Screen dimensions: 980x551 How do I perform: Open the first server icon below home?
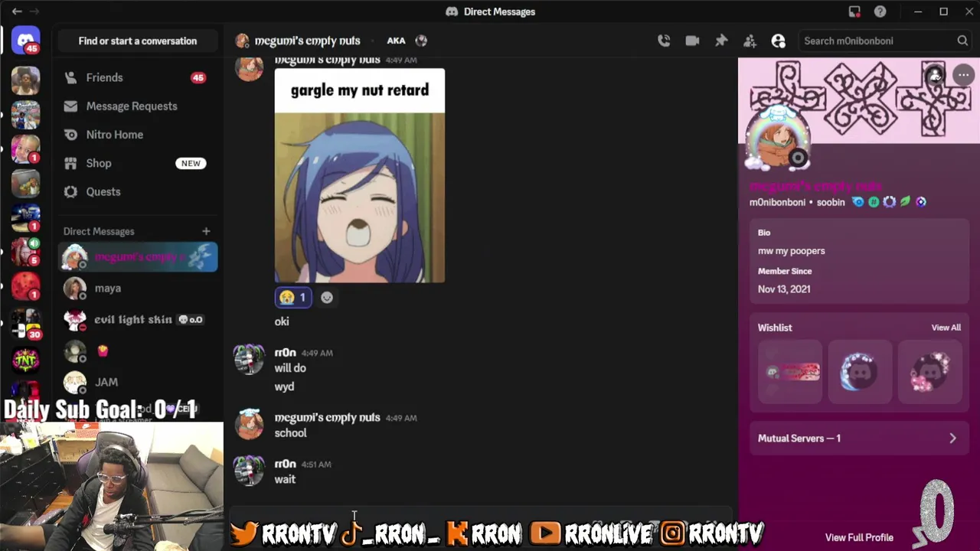(x=25, y=80)
